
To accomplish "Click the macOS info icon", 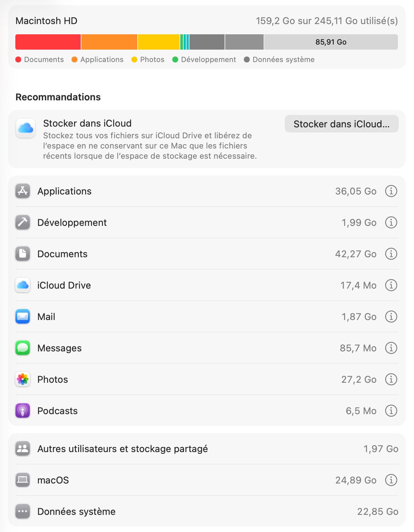I will (x=391, y=480).
